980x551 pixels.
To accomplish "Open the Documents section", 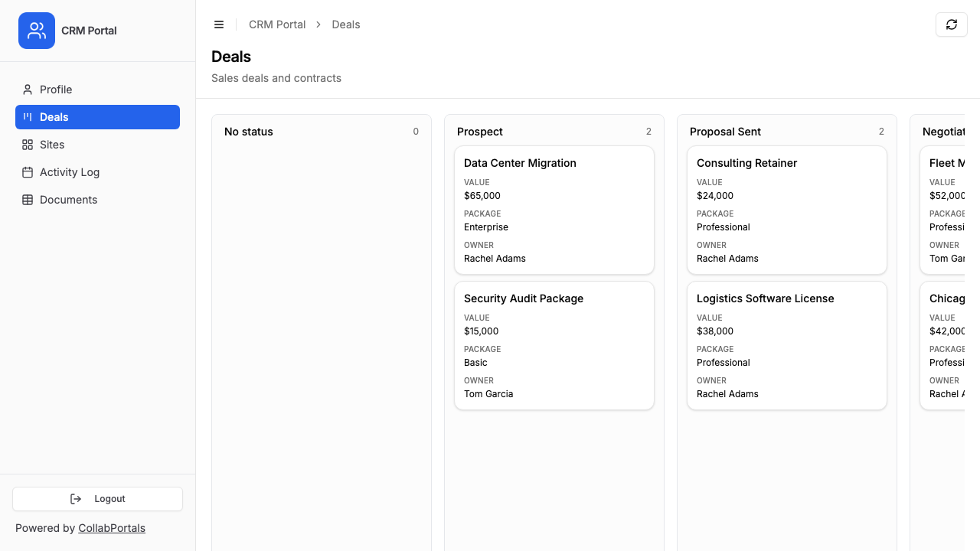I will (x=97, y=200).
